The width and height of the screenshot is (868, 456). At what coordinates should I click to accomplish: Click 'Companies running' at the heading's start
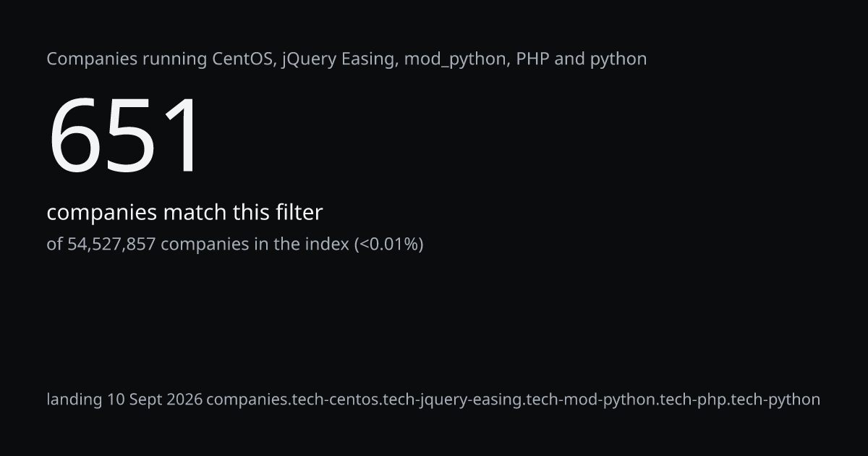(x=127, y=59)
